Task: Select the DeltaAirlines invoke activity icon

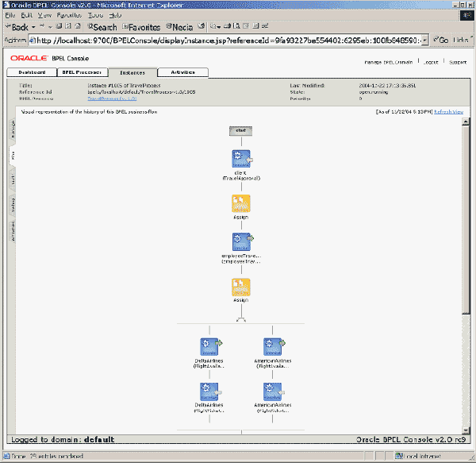Action: 210,346
